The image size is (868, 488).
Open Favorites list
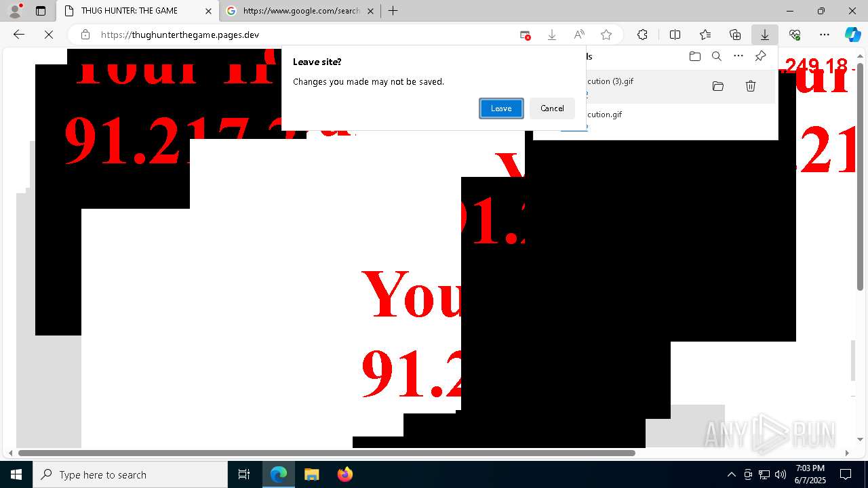[705, 35]
